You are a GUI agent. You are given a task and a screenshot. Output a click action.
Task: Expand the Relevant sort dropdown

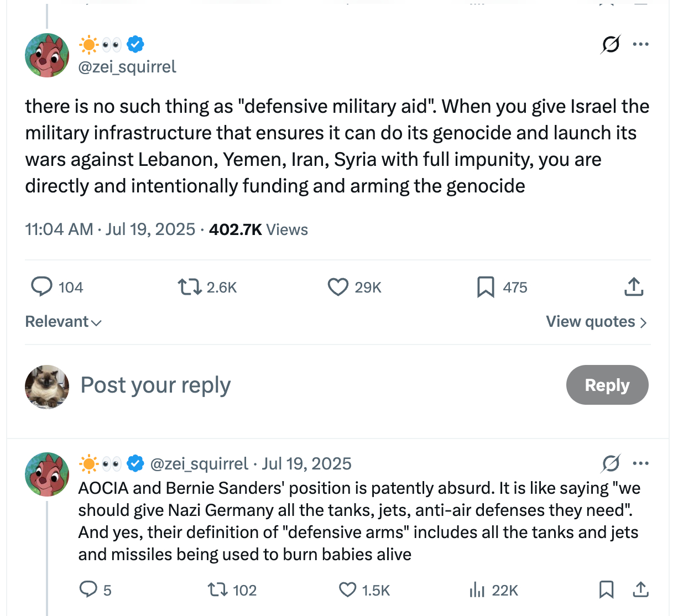(x=63, y=322)
